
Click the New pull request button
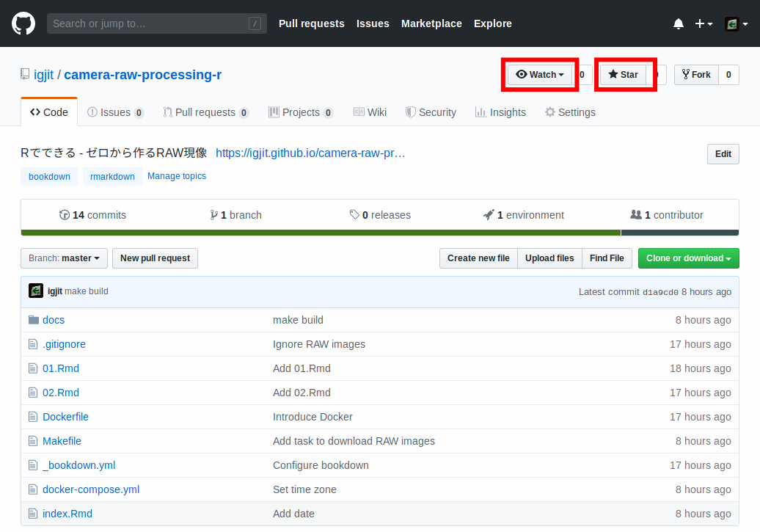click(155, 258)
